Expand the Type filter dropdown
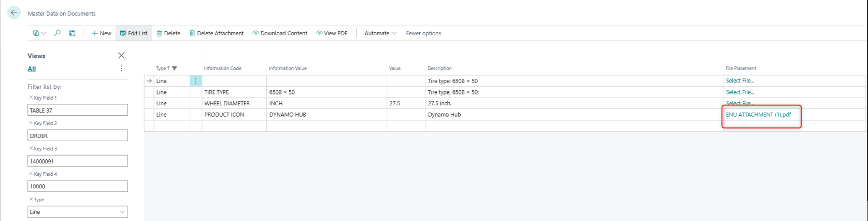868x221 pixels. coord(122,212)
